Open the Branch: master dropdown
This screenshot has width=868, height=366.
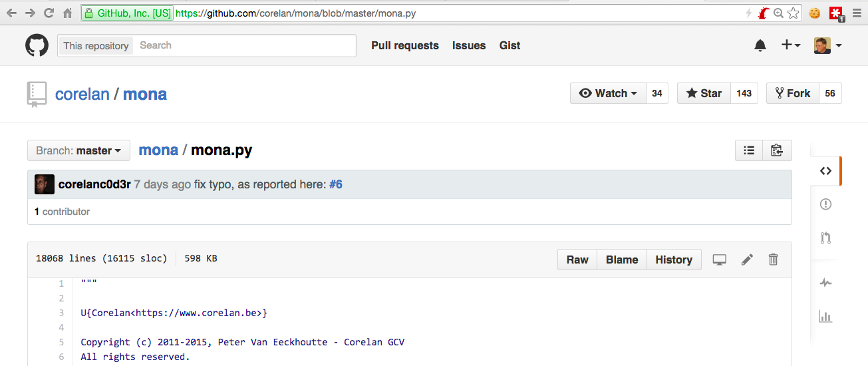click(x=78, y=150)
